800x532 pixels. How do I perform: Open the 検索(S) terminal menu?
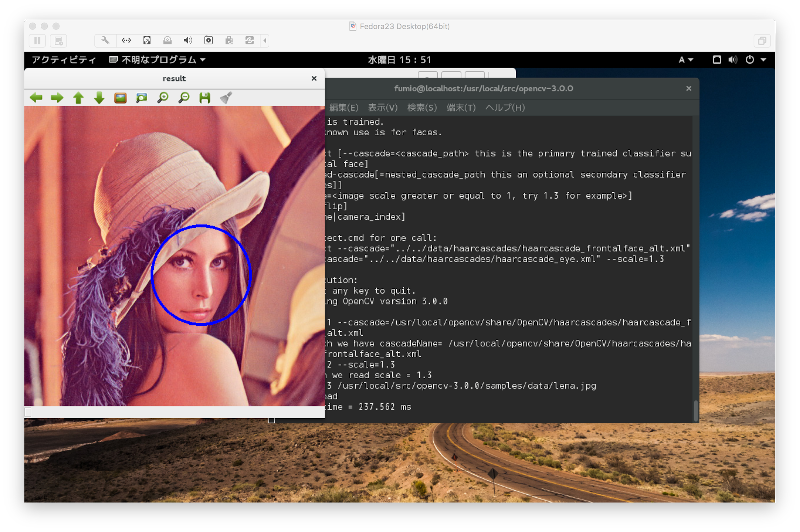click(x=422, y=108)
